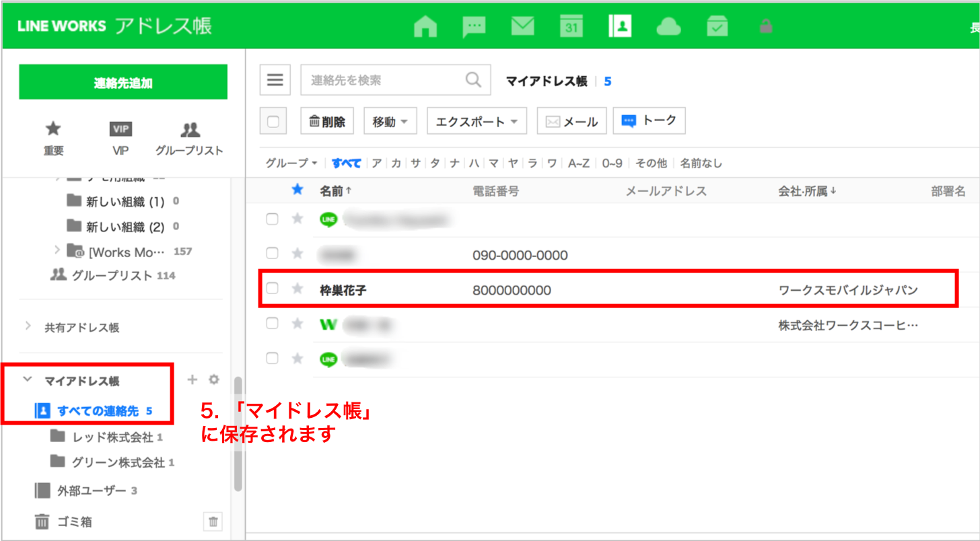Viewport: 980px width, 541px height.
Task: Open the Home icon in top navigation
Action: pyautogui.click(x=425, y=26)
